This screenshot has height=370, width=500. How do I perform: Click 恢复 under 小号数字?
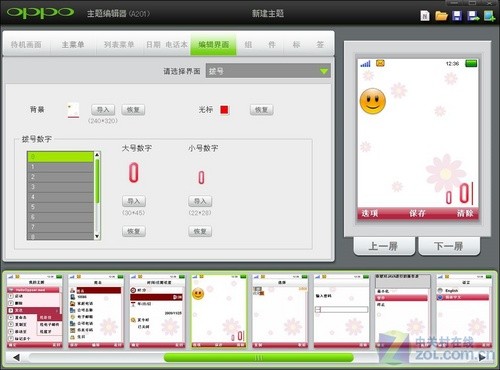[x=200, y=231]
